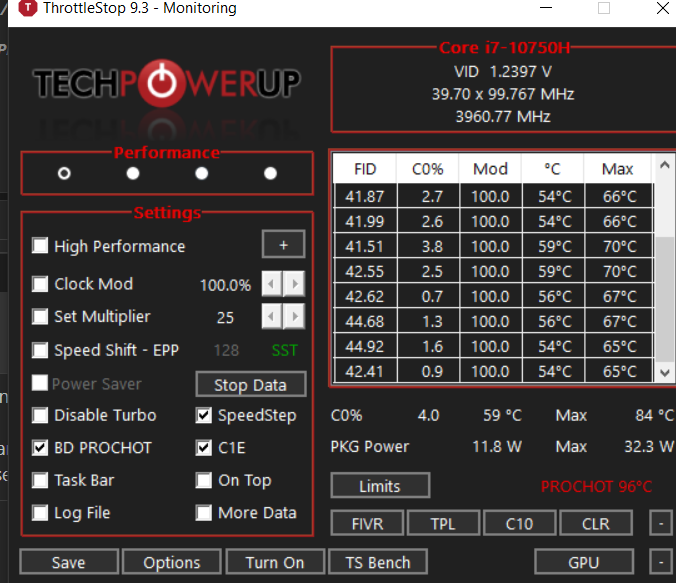Click scroll up arrow in core table

point(665,165)
